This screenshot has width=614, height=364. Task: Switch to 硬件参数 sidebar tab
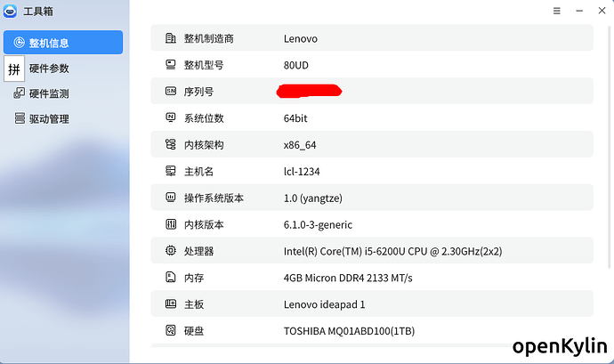click(x=49, y=69)
